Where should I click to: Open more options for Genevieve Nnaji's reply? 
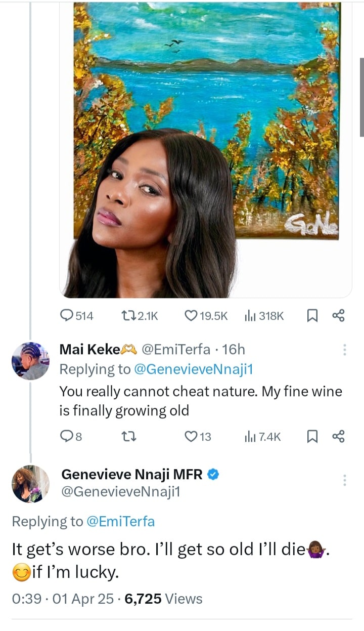coord(345,480)
